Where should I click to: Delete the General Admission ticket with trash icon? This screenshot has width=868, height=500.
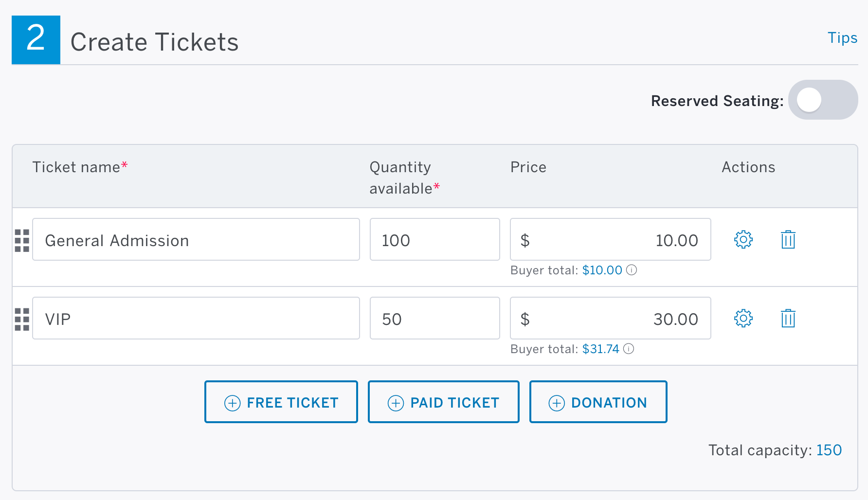click(788, 239)
